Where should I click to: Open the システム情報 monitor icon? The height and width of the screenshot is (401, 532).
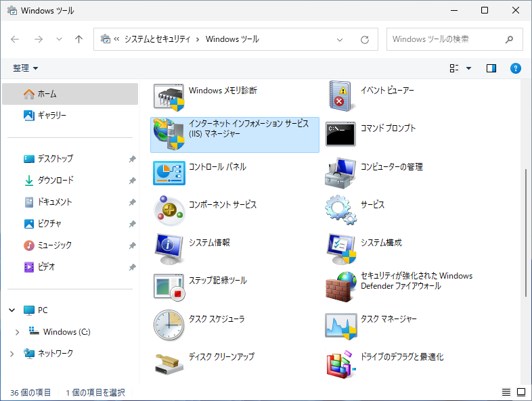pos(169,249)
